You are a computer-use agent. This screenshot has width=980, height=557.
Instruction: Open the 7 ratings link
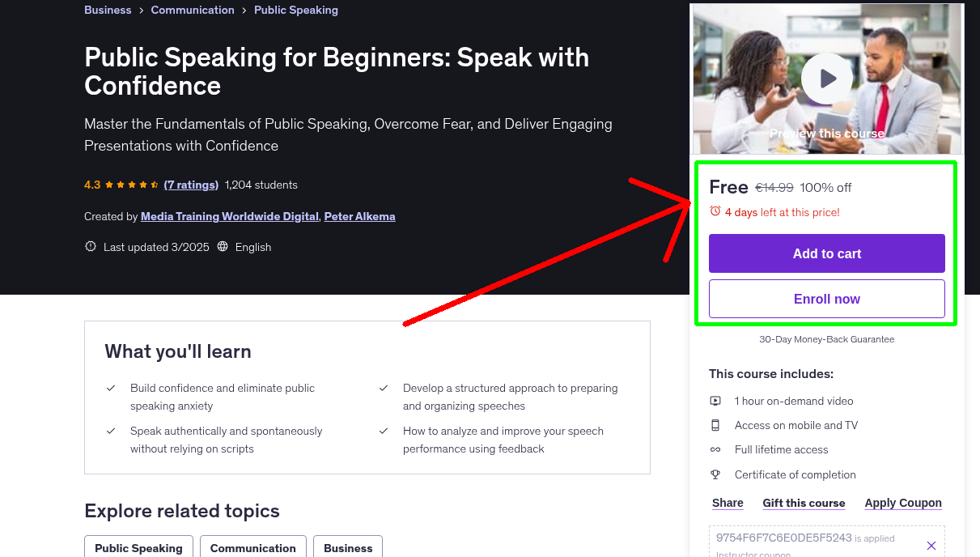(191, 185)
